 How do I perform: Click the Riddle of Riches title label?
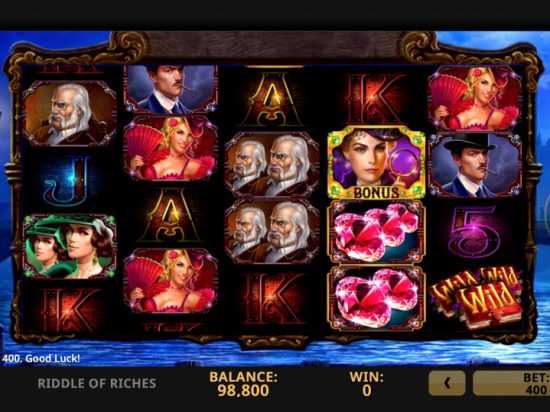tap(97, 383)
